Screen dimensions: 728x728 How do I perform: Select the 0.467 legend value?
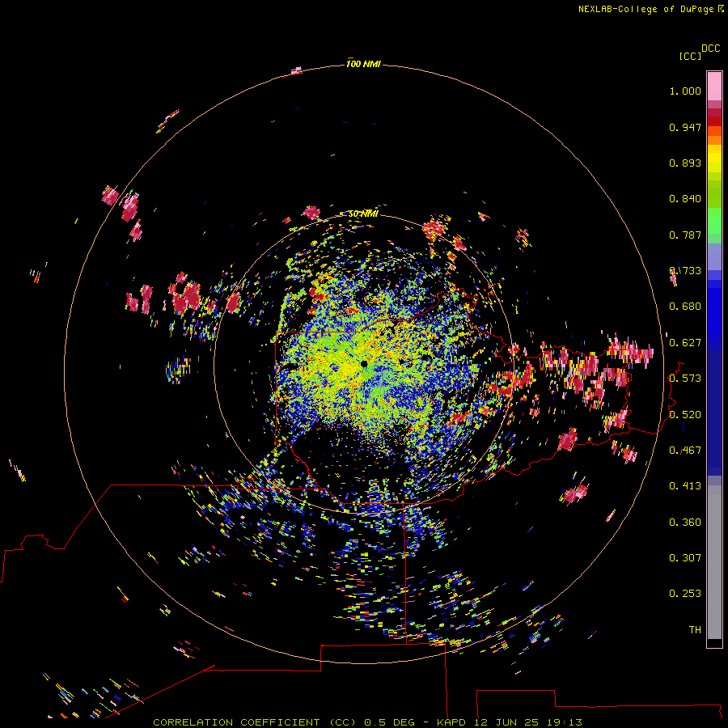(685, 451)
